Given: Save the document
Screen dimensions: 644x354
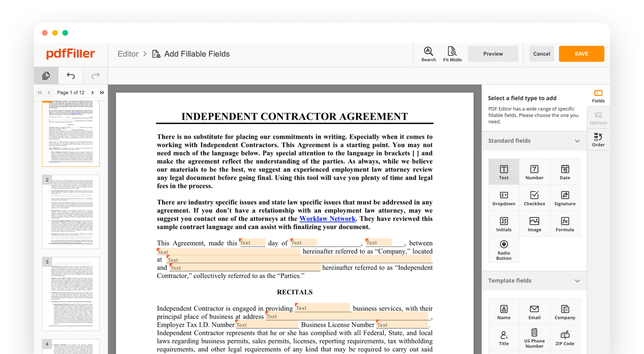Looking at the screenshot, I should pos(581,54).
